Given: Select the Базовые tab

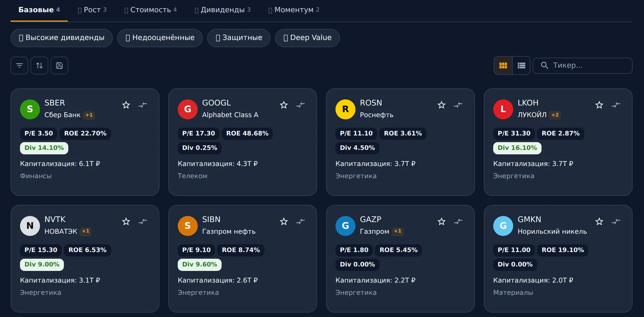Looking at the screenshot, I should (x=39, y=10).
